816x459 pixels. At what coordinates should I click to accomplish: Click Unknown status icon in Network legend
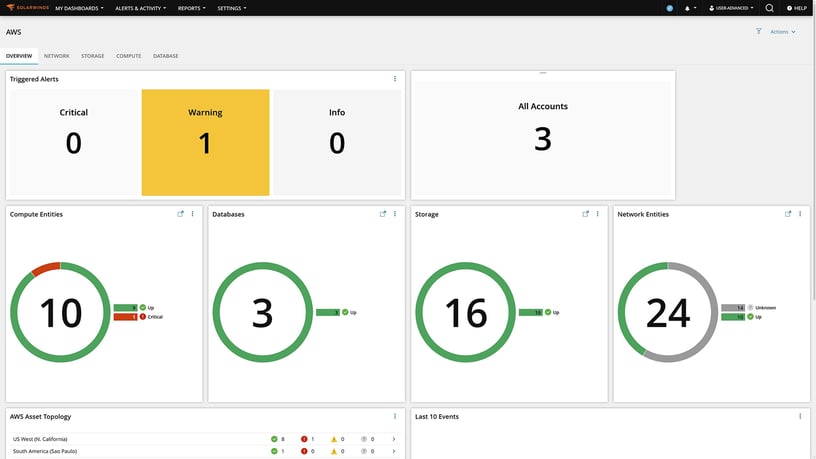pyautogui.click(x=750, y=308)
